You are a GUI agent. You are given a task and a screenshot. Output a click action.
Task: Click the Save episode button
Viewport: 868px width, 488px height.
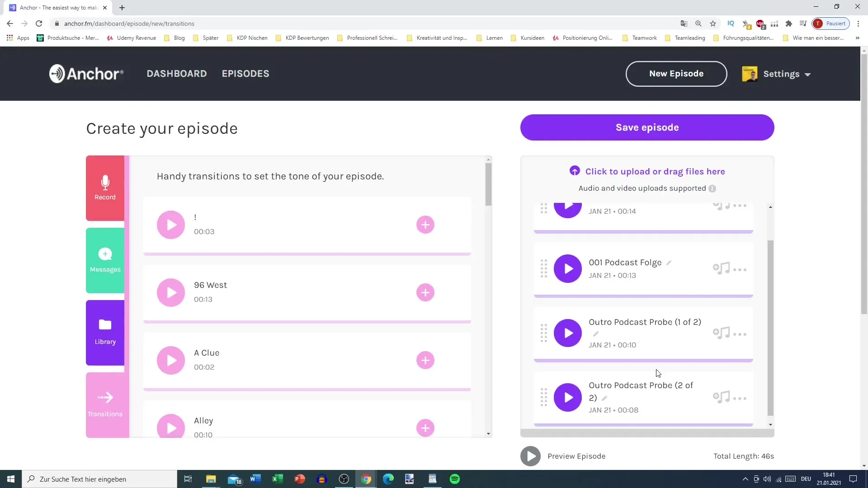[647, 127]
